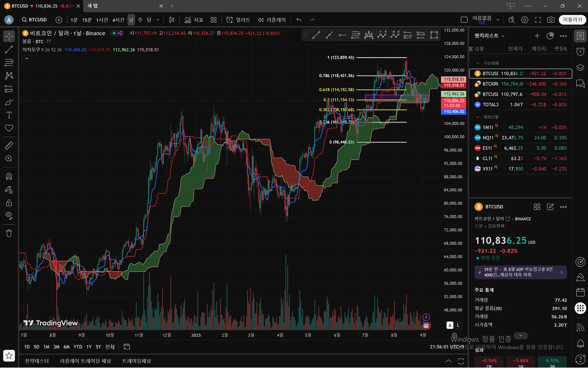
Task: Select the text annotation tool
Action: pos(9,115)
